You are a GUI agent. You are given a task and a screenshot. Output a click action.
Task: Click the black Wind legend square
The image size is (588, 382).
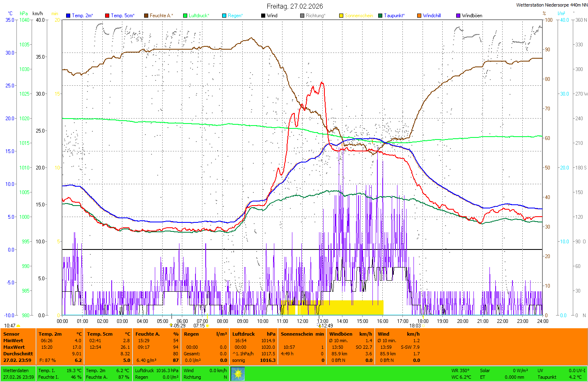pos(263,16)
